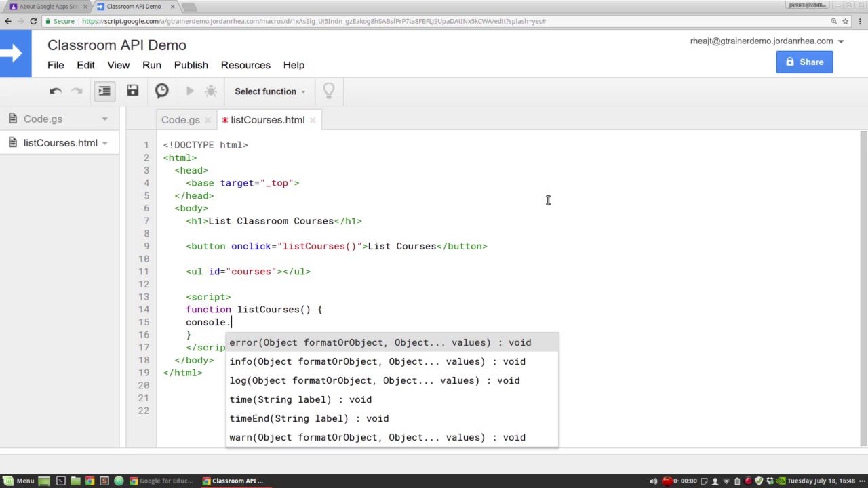Click the battery tray icon
This screenshot has height=488, width=868.
[737, 481]
